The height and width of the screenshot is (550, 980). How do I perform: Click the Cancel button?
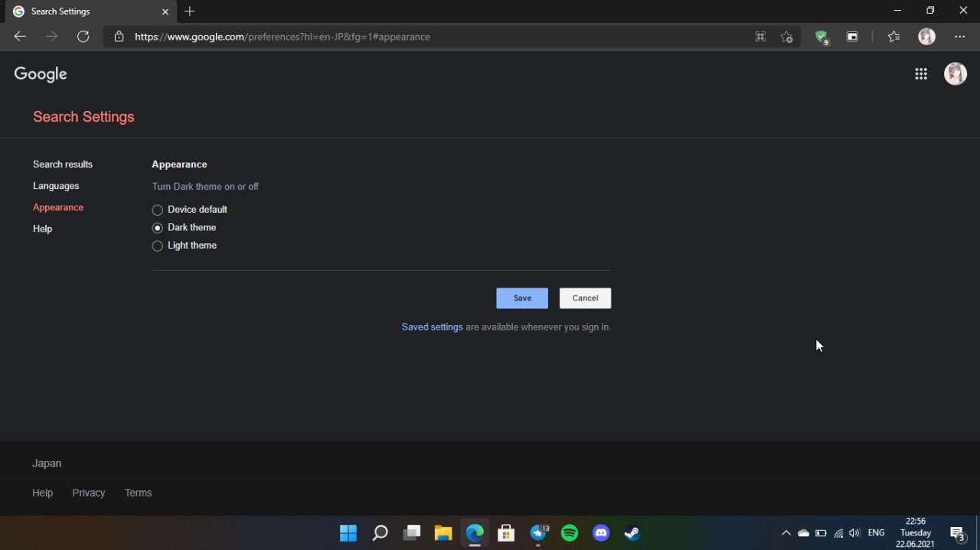(585, 298)
